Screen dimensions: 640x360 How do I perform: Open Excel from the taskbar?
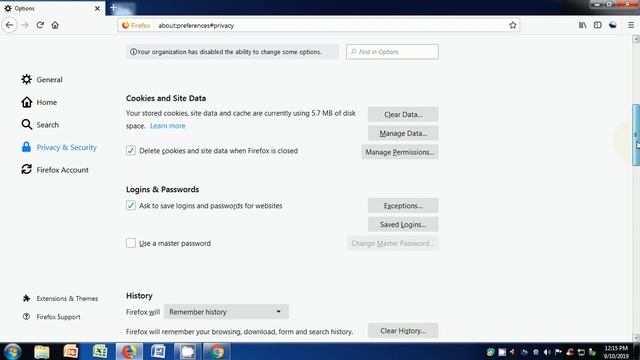(100, 351)
